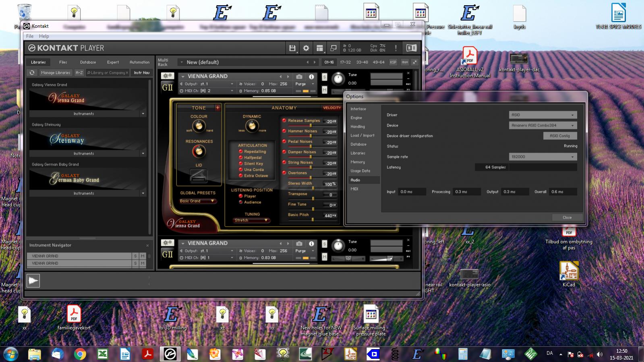Open wrench edit icon of second Vienna Grand

[x=168, y=242]
